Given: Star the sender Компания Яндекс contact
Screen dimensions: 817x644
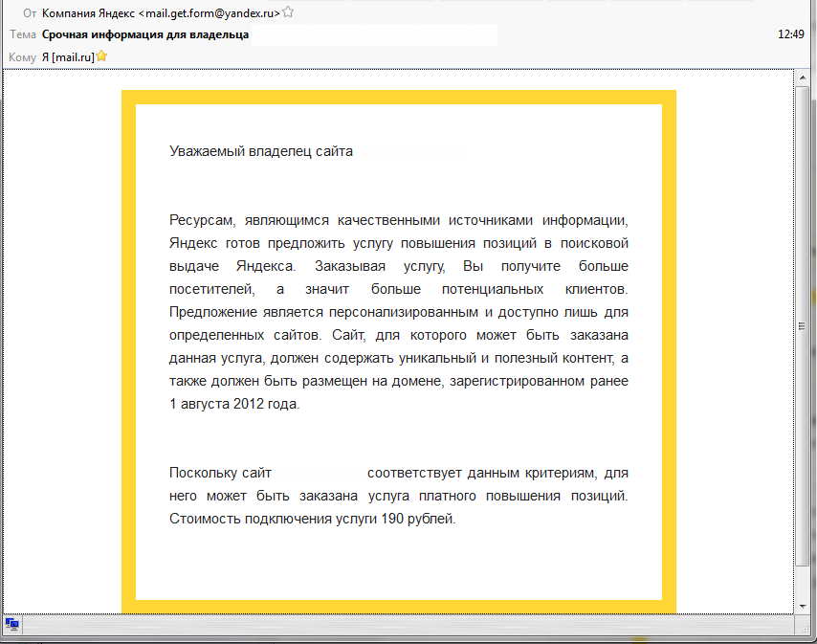Looking at the screenshot, I should pos(288,12).
